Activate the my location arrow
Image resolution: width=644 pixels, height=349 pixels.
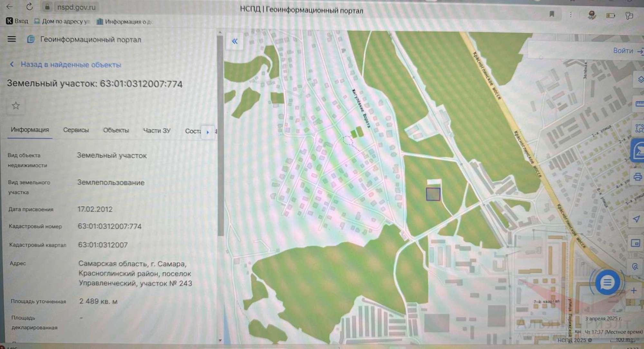tap(636, 219)
